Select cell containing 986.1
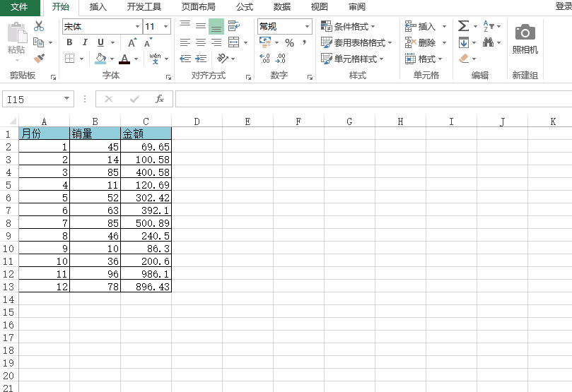The width and height of the screenshot is (572, 392). 146,273
